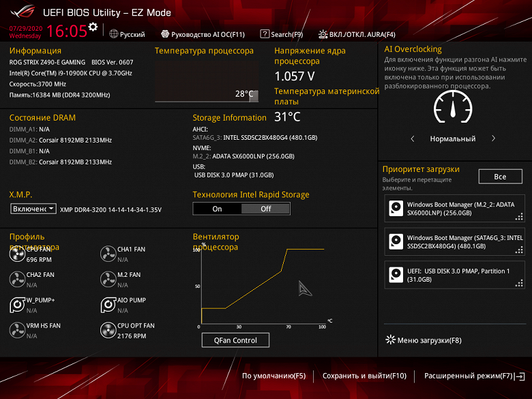This screenshot has width=532, height=399.
Task: Click 1.057 V core voltage value
Action: 295,76
